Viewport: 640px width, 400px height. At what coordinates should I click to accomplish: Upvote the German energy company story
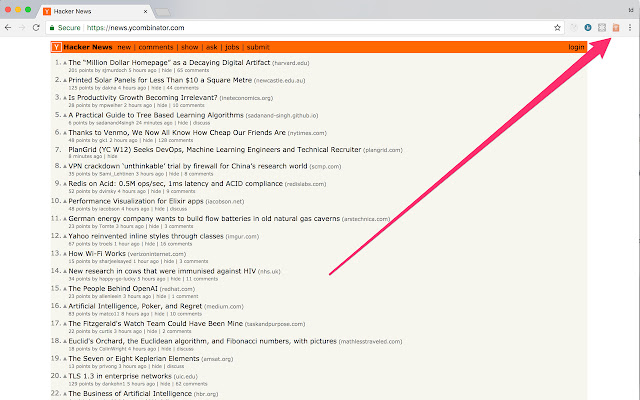[x=64, y=219]
